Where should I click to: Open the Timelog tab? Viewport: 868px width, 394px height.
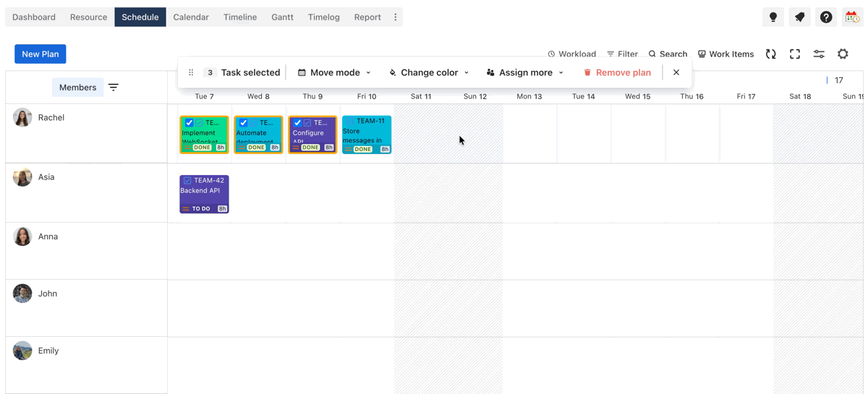(323, 17)
